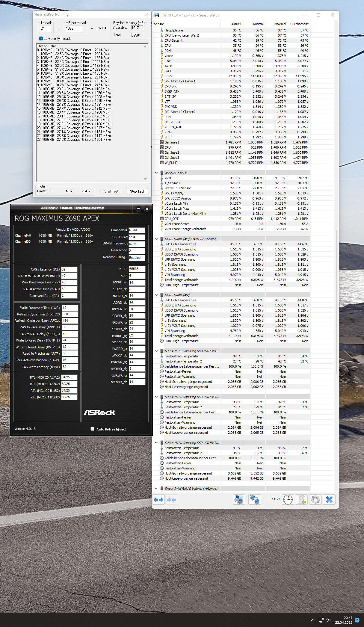
Task: Open HWiNFO sensor settings gear icon
Action: pos(315,500)
